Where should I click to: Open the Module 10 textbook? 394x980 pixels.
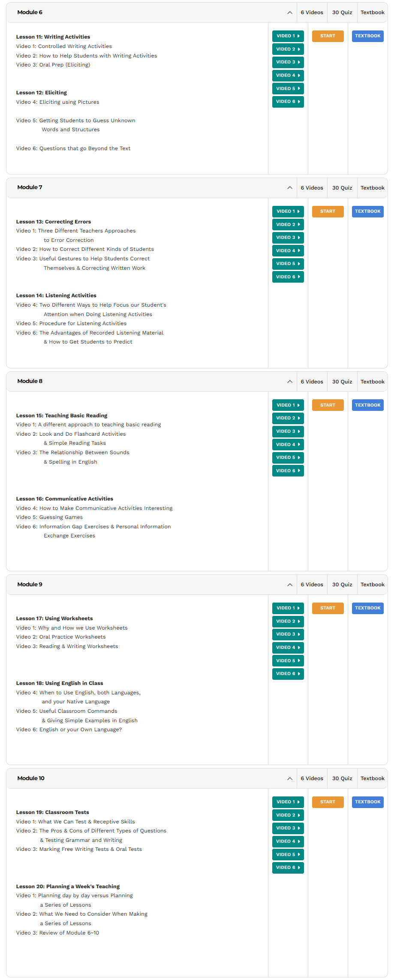[367, 802]
